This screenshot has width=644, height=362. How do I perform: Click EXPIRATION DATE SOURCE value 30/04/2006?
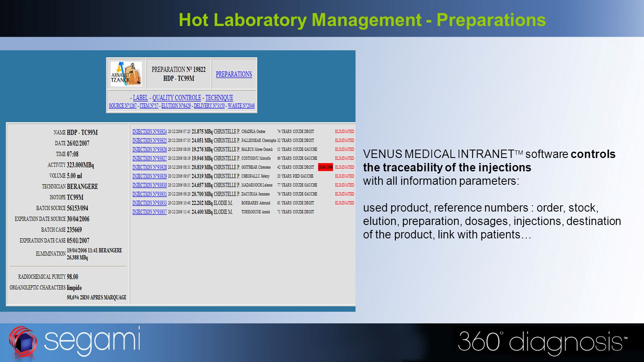click(78, 219)
